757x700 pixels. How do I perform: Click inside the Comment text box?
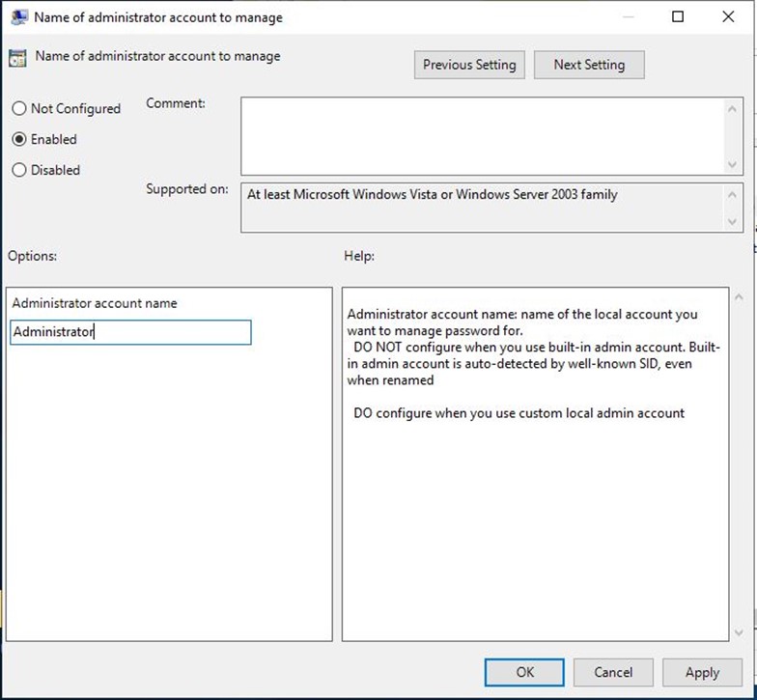pos(482,136)
